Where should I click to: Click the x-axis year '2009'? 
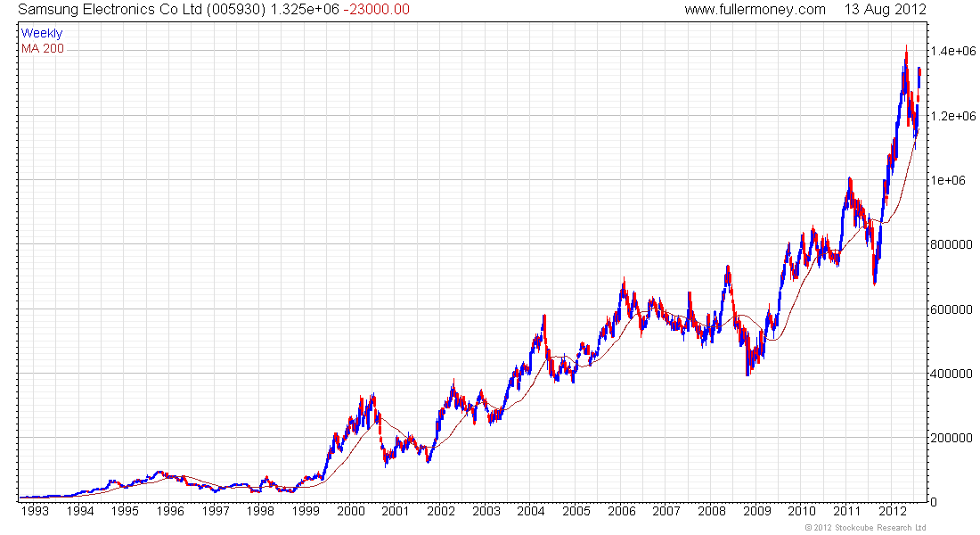[x=757, y=511]
